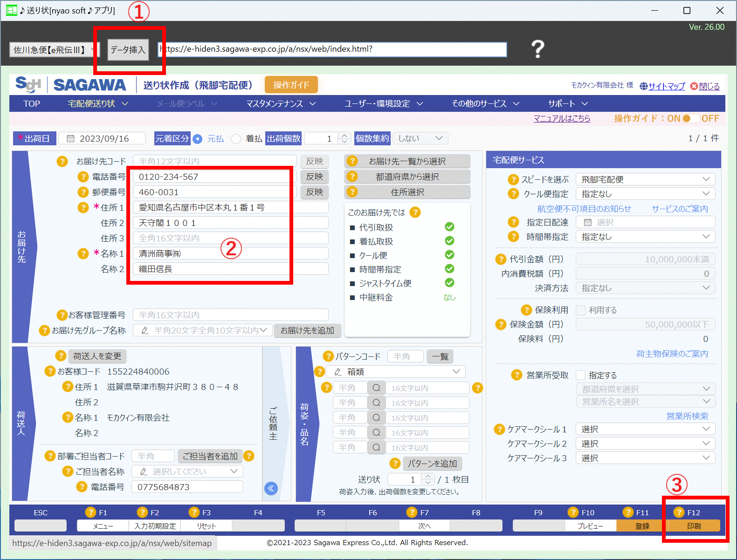The width and height of the screenshot is (737, 560).
Task: Open the 個数集約 しない dropdown
Action: [420, 138]
